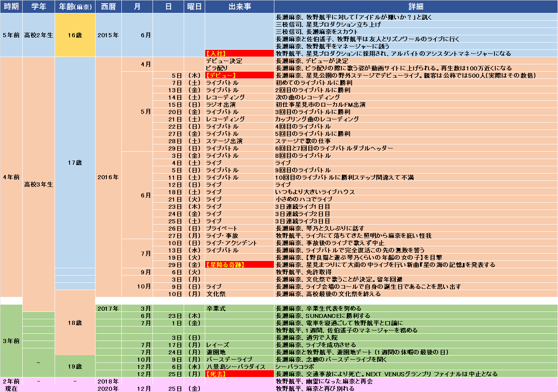The image size is (558, 392).
Task: Select the red 【星降る奇跡】 cell
Action: tap(240, 265)
